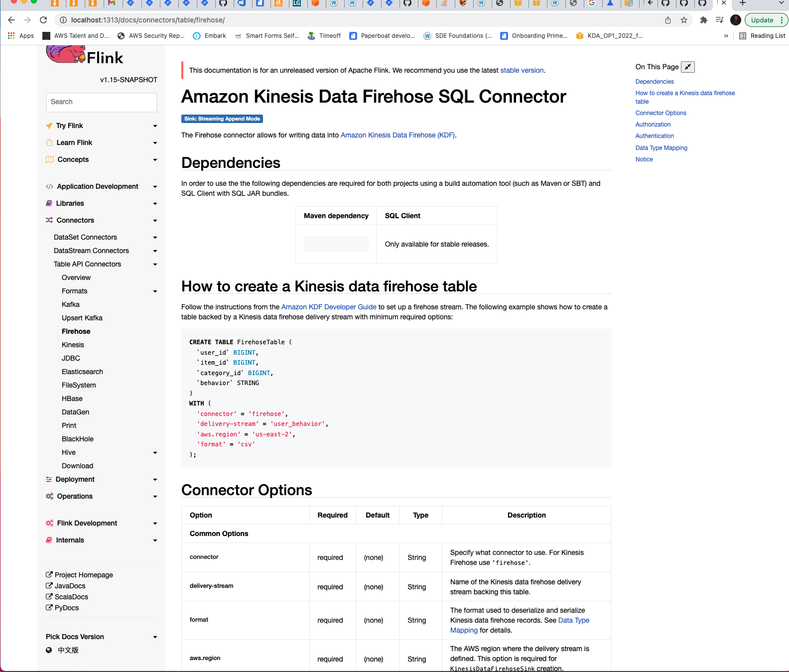Expand Flink Development section

click(x=102, y=523)
